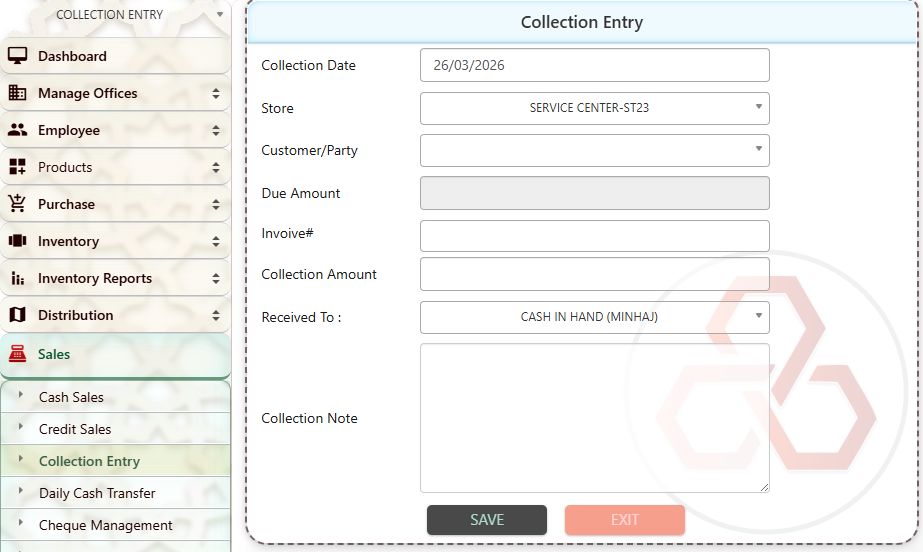Click the Products grid-plus icon
The width and height of the screenshot is (923, 552).
click(17, 167)
